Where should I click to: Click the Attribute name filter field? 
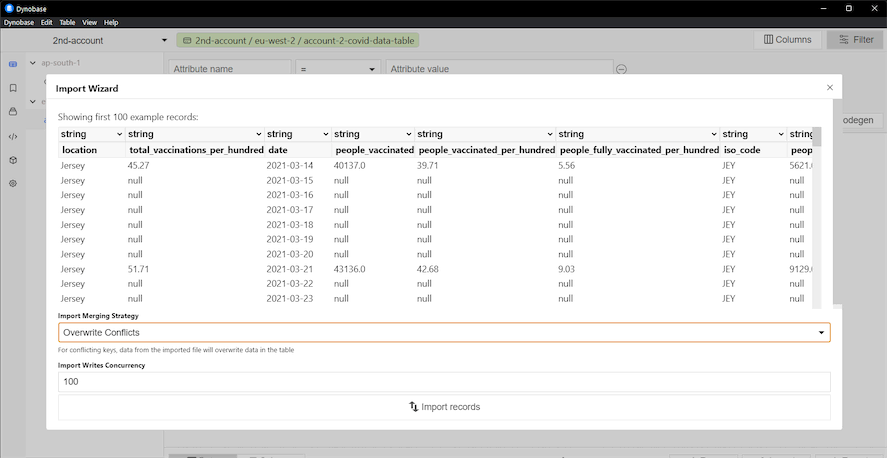230,68
